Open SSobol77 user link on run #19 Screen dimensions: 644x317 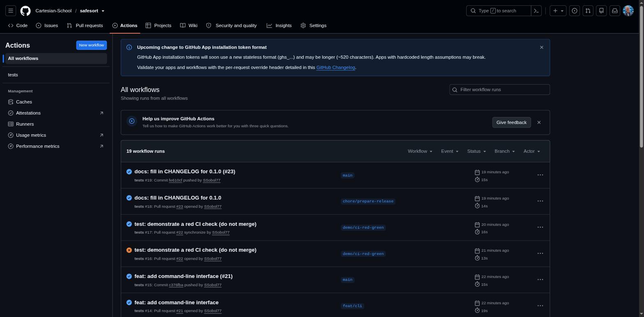coord(212,180)
